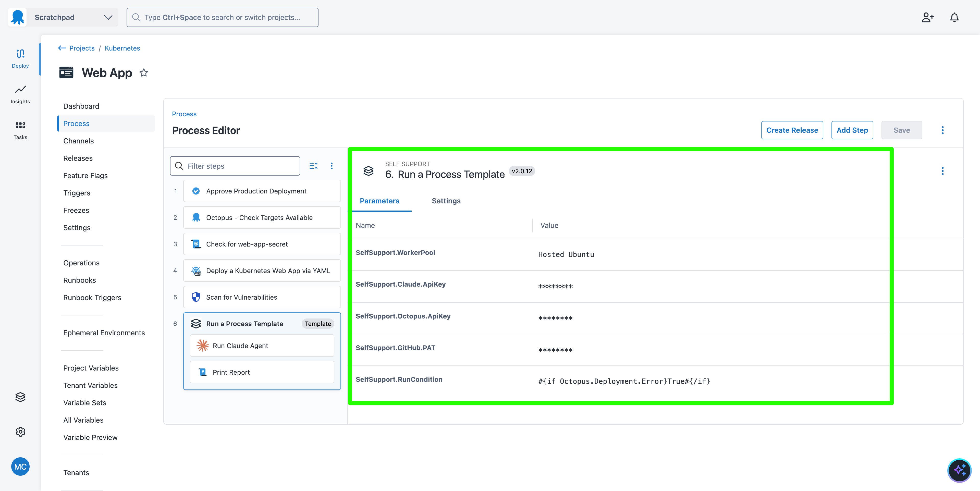This screenshot has width=980, height=491.
Task: Follow the Kubernetes breadcrumb link
Action: point(122,48)
